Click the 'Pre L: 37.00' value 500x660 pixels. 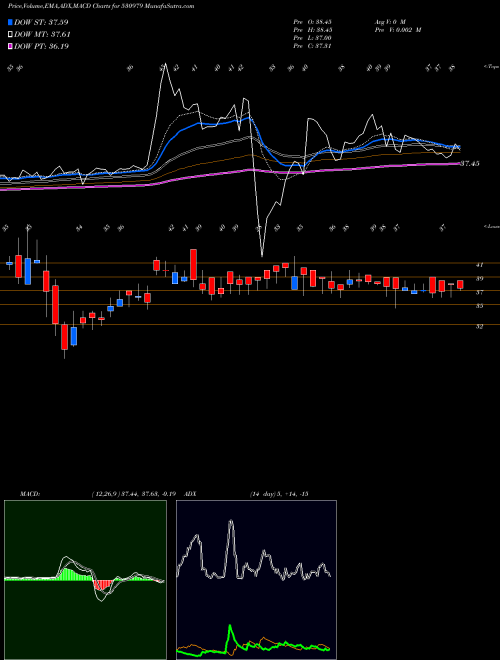click(313, 38)
